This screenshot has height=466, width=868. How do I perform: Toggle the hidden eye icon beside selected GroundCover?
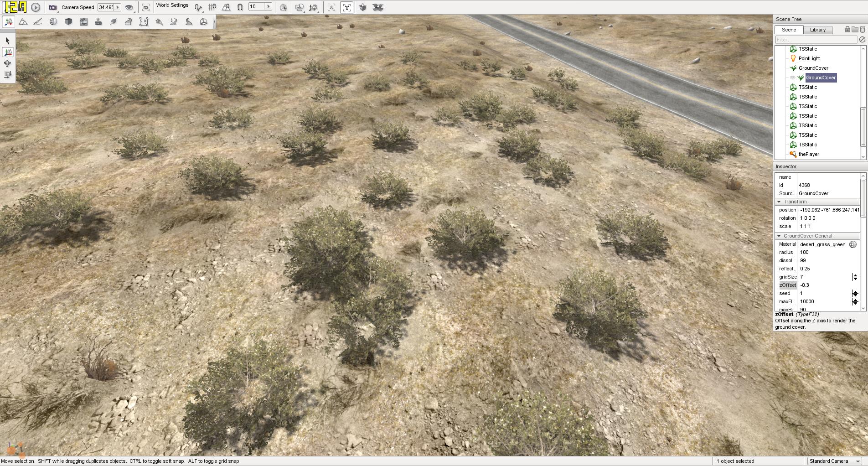[792, 78]
